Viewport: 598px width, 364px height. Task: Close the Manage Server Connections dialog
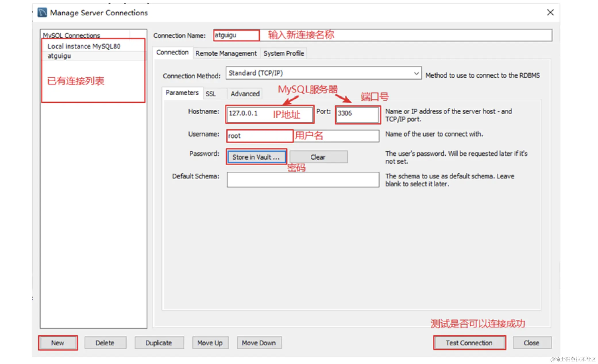tap(550, 12)
